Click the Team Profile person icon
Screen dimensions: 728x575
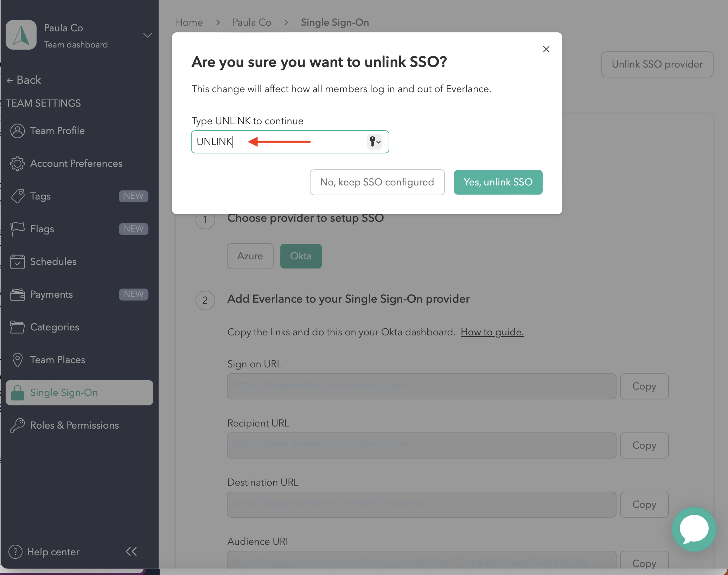(17, 131)
